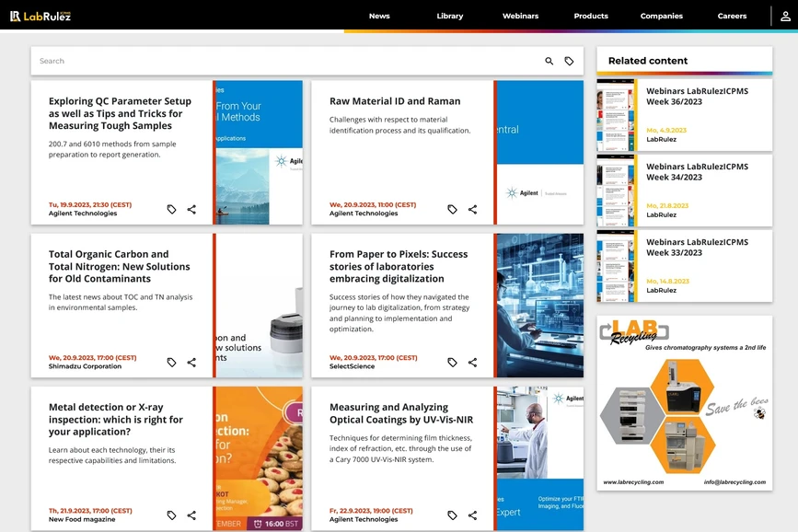Click thumbnail of Week 36/2023 related item
The width and height of the screenshot is (798, 532).
[615, 115]
